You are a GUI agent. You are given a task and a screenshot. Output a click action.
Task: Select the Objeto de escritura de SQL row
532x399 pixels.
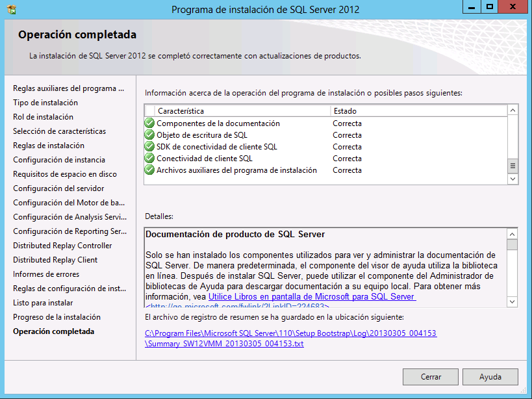point(325,135)
